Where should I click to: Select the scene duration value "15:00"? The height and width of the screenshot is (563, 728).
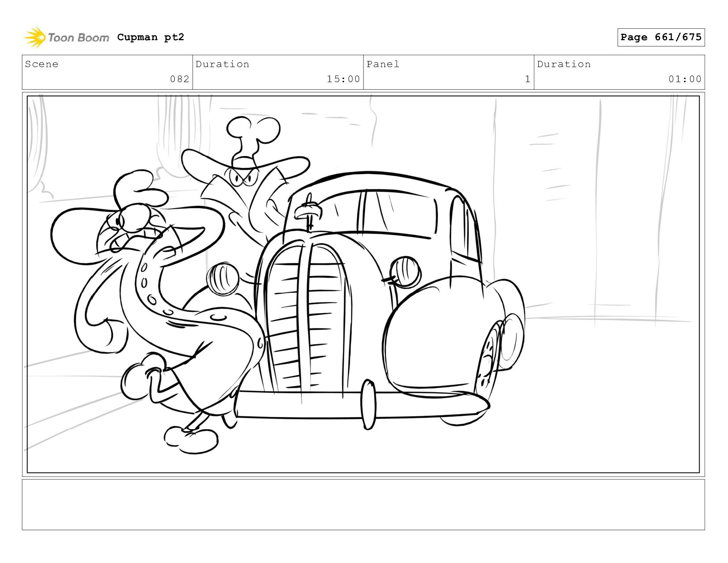tap(343, 79)
